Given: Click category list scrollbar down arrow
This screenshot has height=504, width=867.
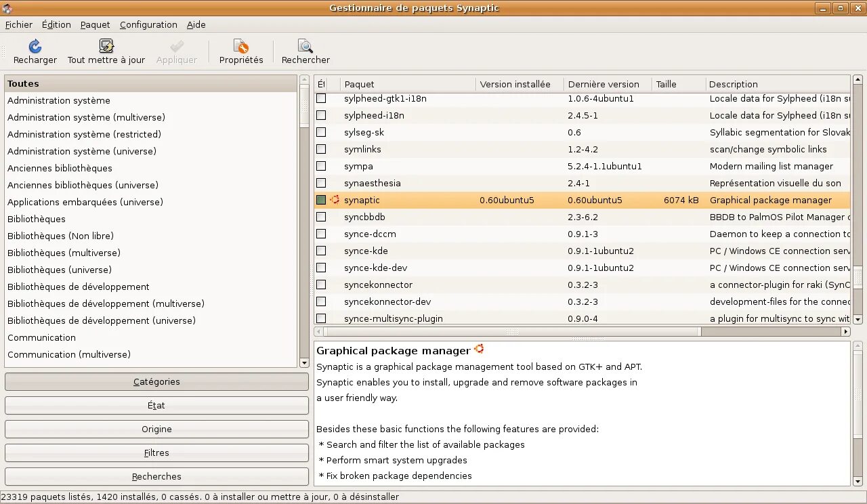Looking at the screenshot, I should tap(304, 363).
